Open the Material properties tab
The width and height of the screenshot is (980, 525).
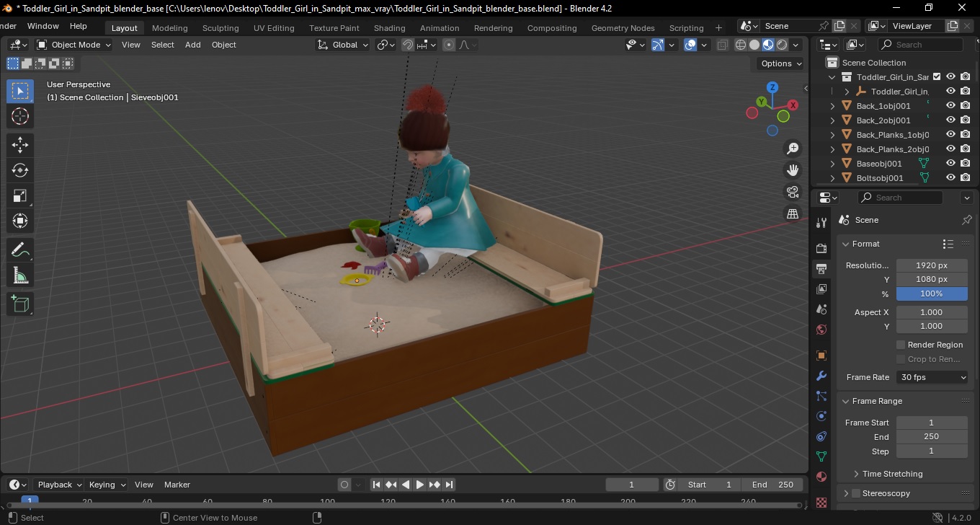pos(821,477)
